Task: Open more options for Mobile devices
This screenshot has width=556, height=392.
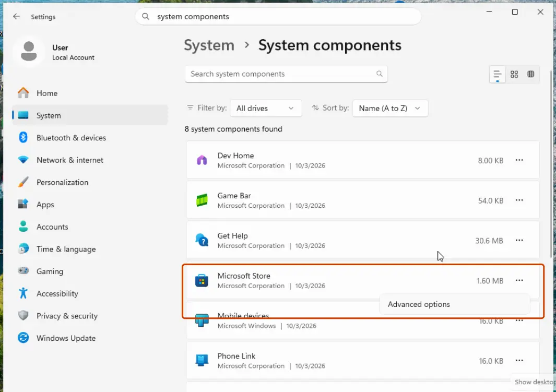Action: click(519, 320)
